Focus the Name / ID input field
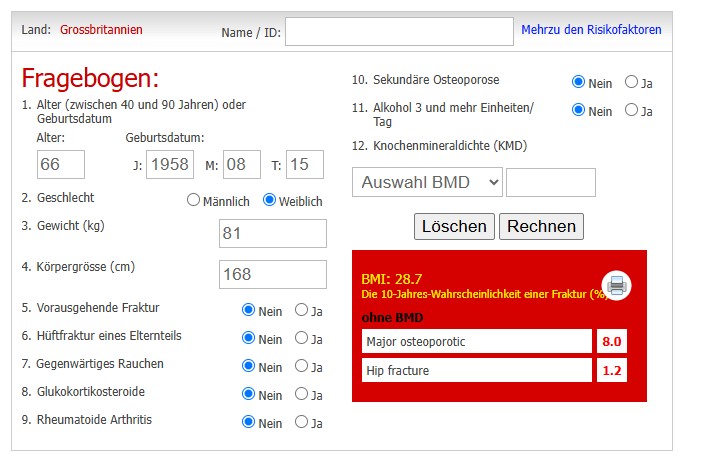The width and height of the screenshot is (708, 464). click(x=399, y=32)
